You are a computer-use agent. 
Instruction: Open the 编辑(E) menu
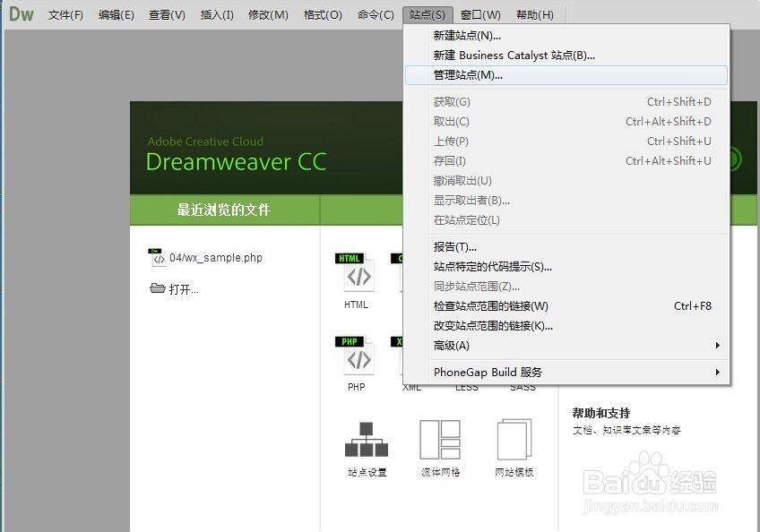coord(117,15)
